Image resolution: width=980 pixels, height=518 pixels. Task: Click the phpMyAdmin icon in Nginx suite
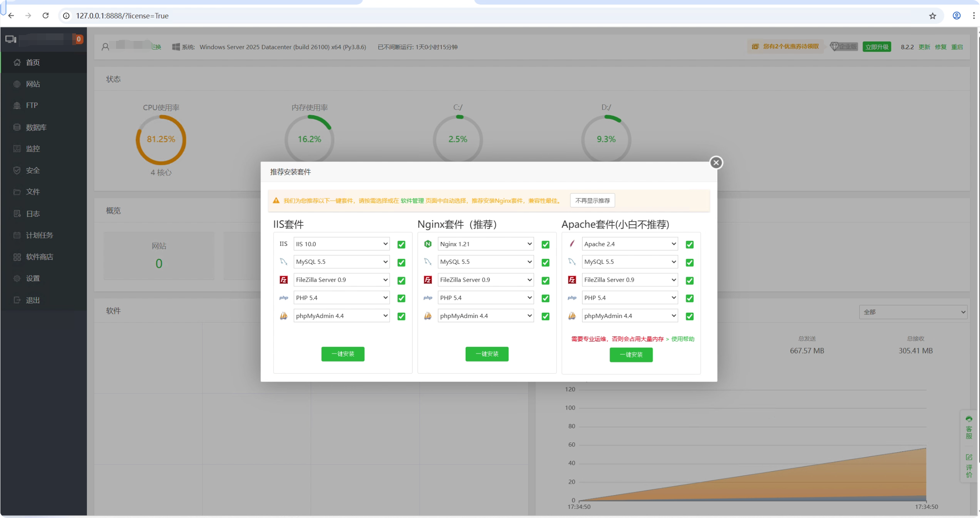(428, 316)
